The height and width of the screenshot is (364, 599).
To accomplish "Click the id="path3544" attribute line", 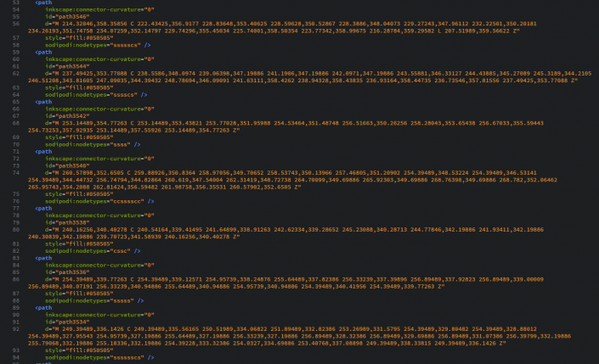I will [x=67, y=66].
